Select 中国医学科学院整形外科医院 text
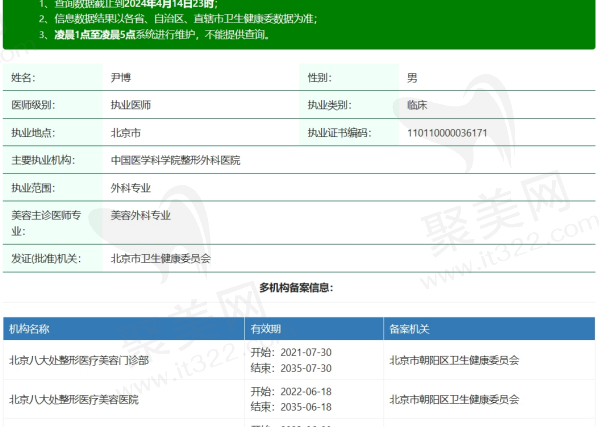This screenshot has height=427, width=600. [176, 160]
